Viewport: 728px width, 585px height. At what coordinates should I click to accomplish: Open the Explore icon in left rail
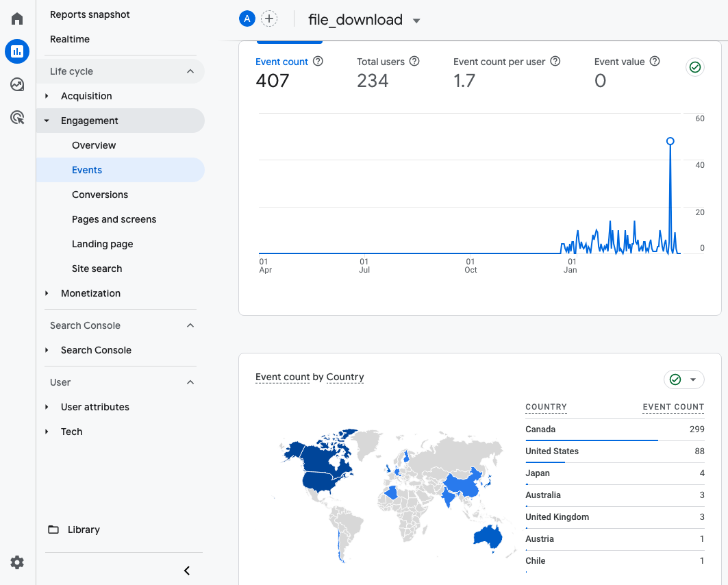17,84
